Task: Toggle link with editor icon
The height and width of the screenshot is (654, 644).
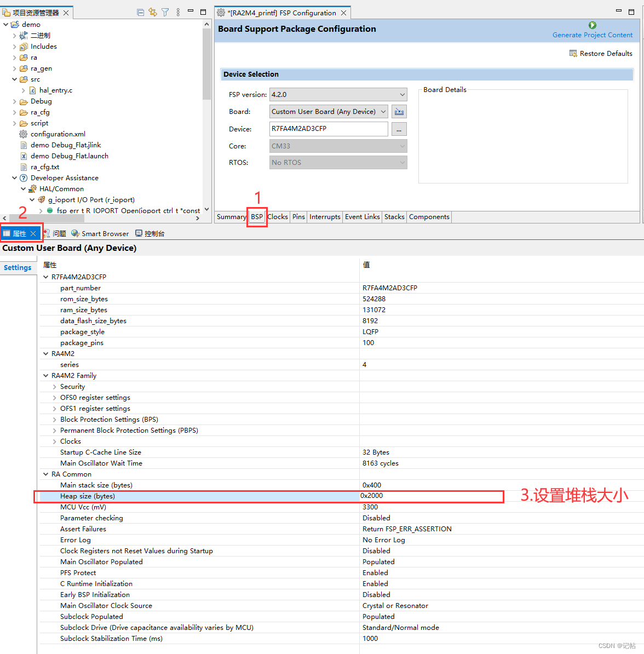Action: 153,13
